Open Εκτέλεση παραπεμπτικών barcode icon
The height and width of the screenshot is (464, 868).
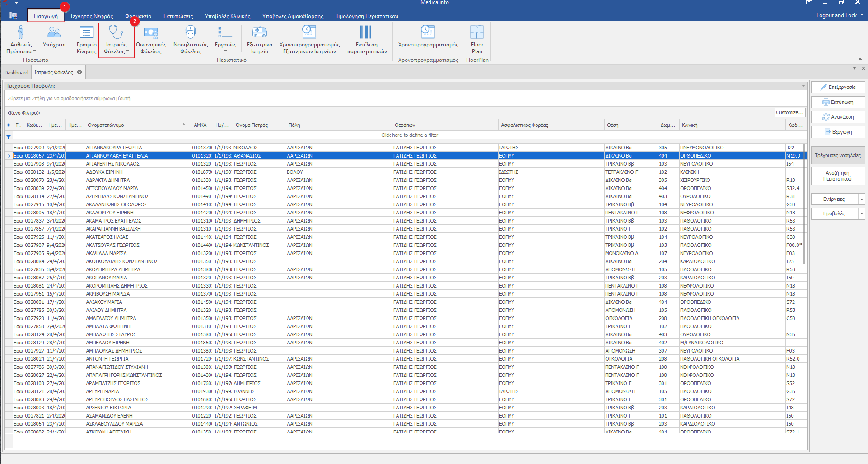367,39
